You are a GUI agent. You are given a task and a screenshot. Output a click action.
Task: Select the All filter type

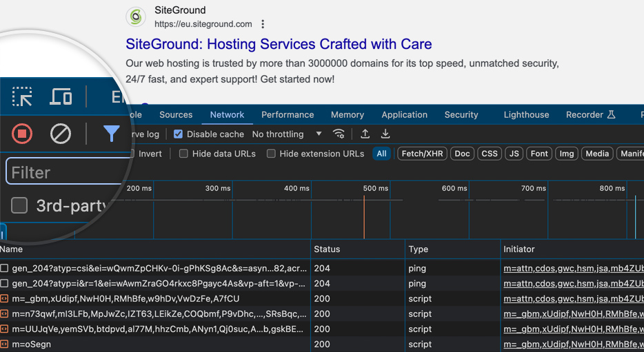381,154
